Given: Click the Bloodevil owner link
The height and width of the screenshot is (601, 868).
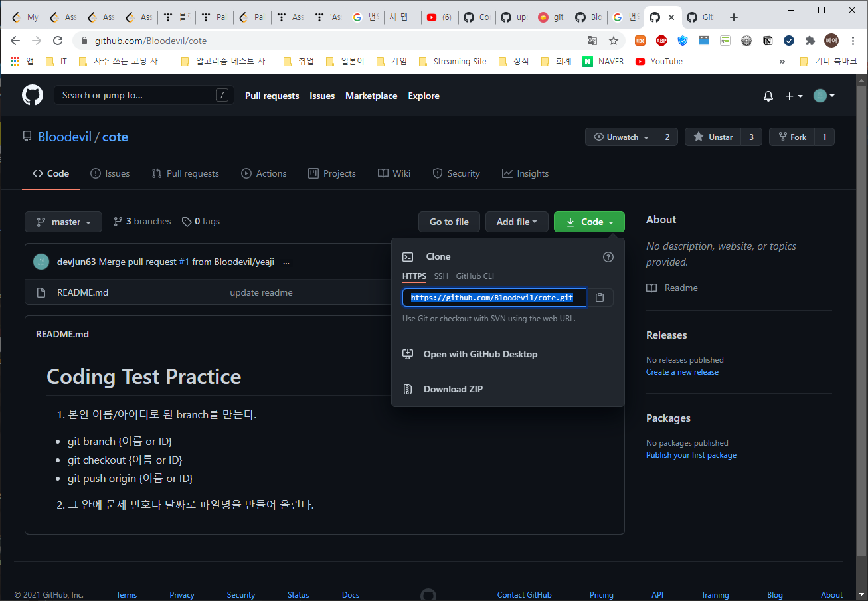Looking at the screenshot, I should (x=64, y=137).
